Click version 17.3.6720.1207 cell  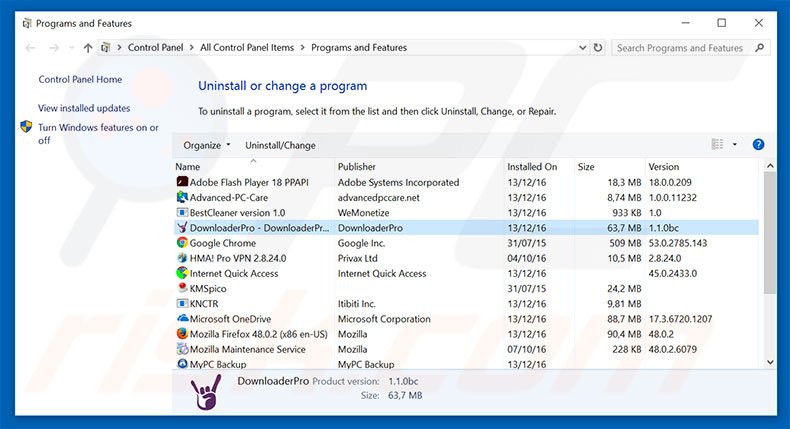click(680, 319)
